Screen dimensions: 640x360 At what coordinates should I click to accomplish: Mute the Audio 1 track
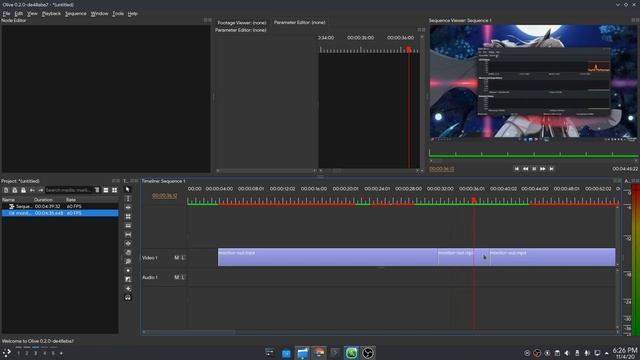tap(176, 278)
